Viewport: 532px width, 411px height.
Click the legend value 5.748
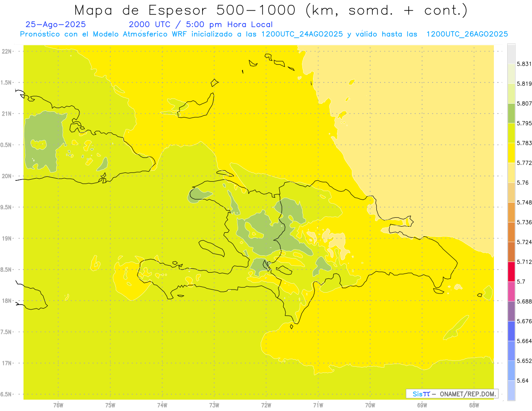[524, 202]
